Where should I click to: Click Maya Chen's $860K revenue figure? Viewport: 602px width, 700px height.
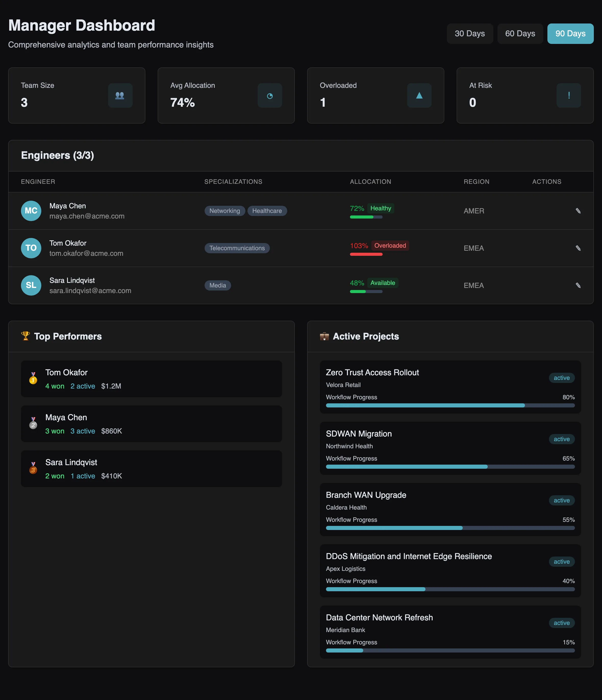[x=112, y=431]
